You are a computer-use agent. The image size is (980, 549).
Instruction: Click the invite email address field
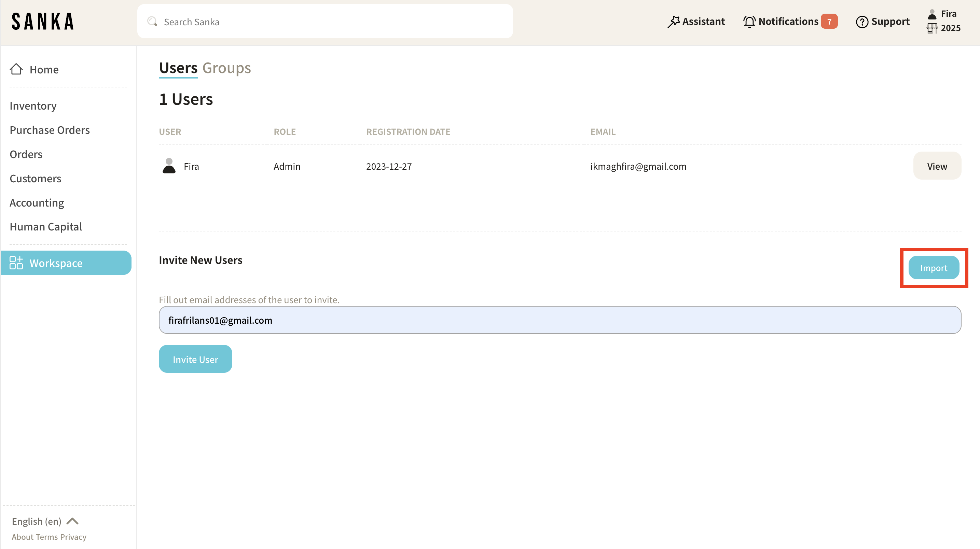pos(560,320)
